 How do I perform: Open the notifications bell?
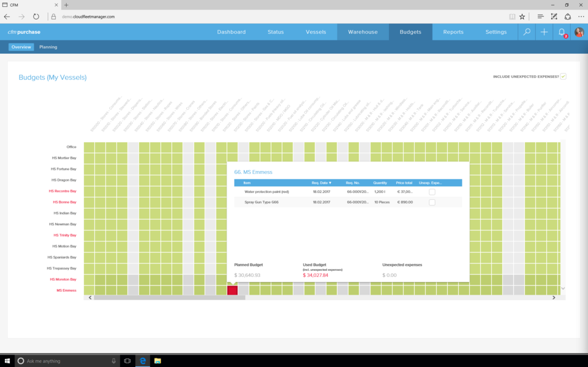tap(562, 32)
